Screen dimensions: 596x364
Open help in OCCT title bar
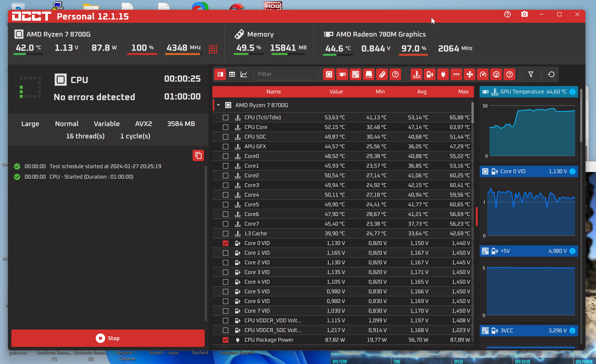(x=507, y=14)
